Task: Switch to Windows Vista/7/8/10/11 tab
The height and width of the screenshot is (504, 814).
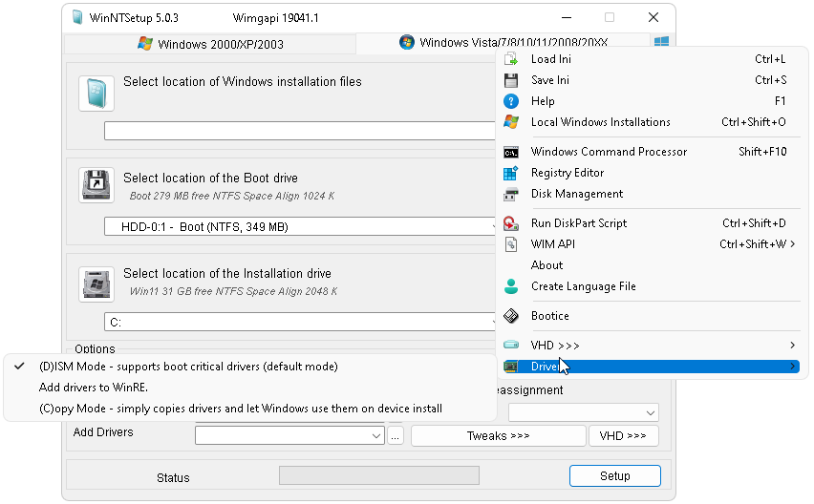Action: click(503, 43)
